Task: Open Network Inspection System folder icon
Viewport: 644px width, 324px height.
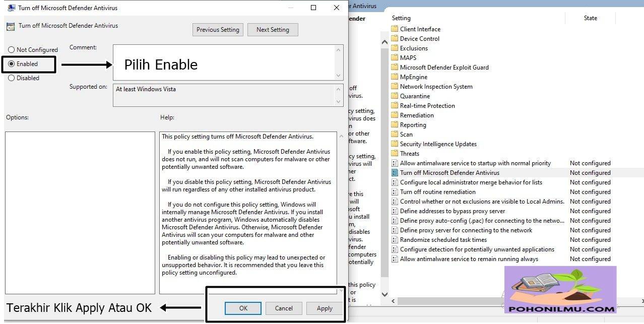Action: tap(395, 87)
